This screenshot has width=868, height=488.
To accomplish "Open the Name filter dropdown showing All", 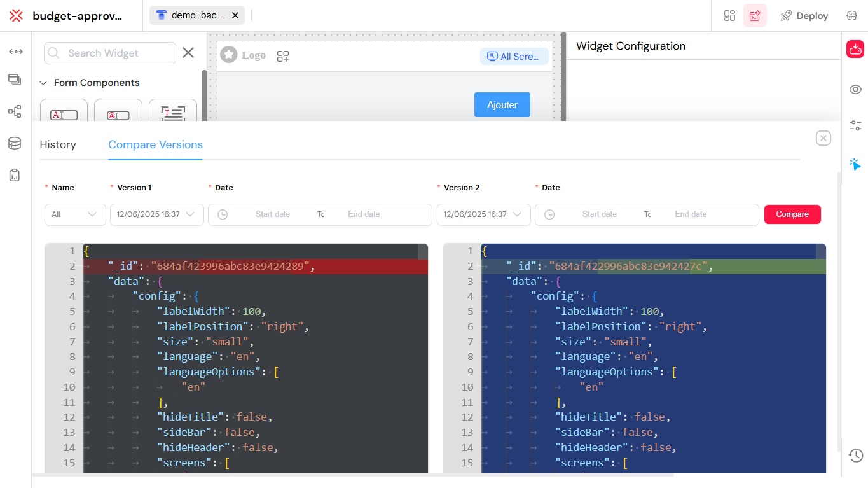I will [74, 214].
